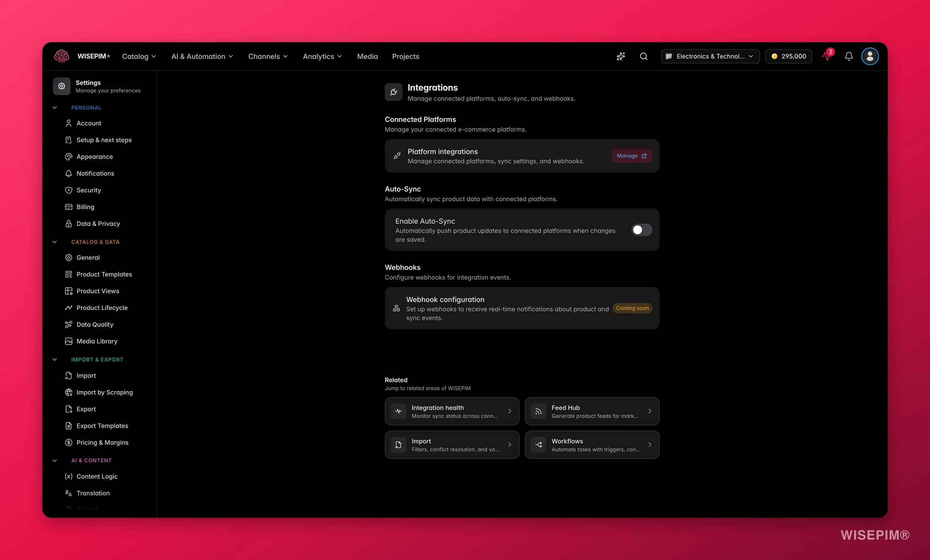930x560 pixels.
Task: Click the Export Templates file icon
Action: [x=69, y=426]
